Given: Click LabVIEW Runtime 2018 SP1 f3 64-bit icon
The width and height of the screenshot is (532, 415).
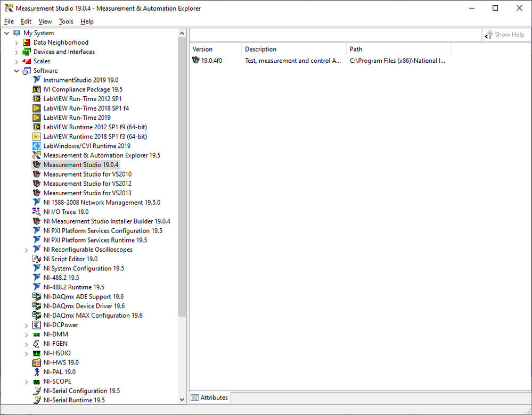Looking at the screenshot, I should (x=37, y=137).
